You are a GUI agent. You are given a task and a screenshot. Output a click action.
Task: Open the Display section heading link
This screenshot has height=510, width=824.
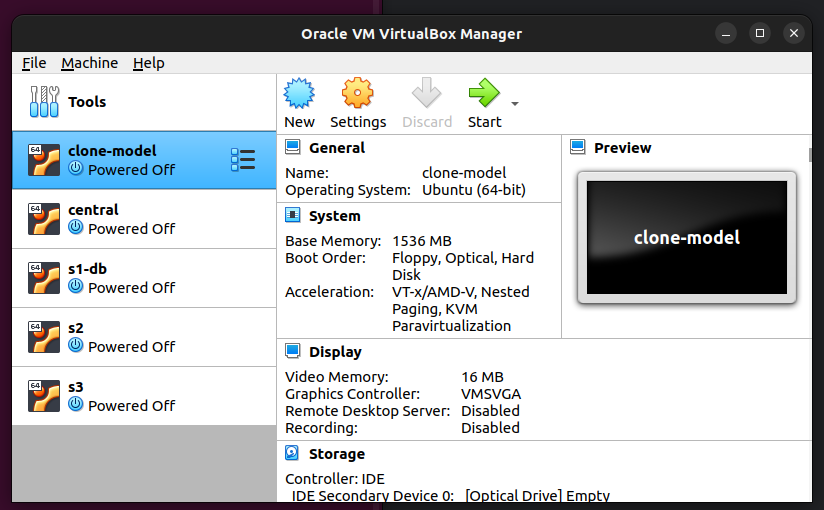click(x=335, y=352)
